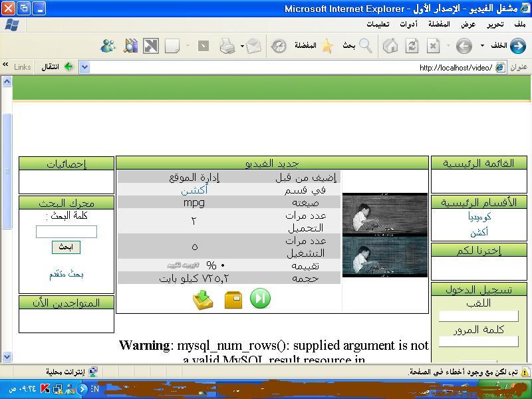The image size is (532, 399).
Task: Click the Favorites star button
Action: click(x=327, y=45)
